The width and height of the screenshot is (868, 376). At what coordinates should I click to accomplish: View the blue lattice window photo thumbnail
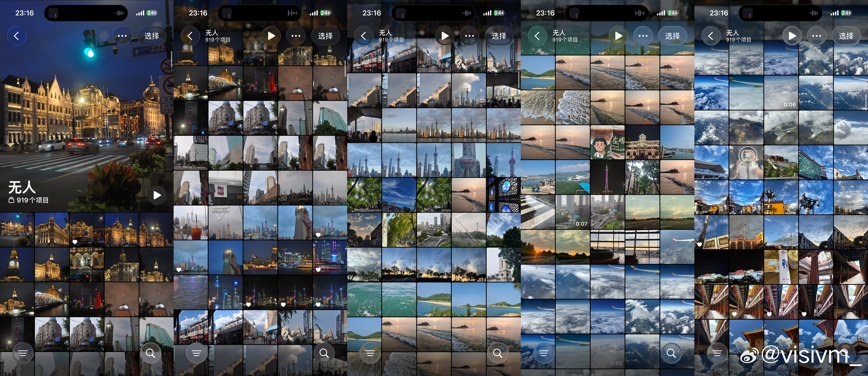tap(503, 195)
